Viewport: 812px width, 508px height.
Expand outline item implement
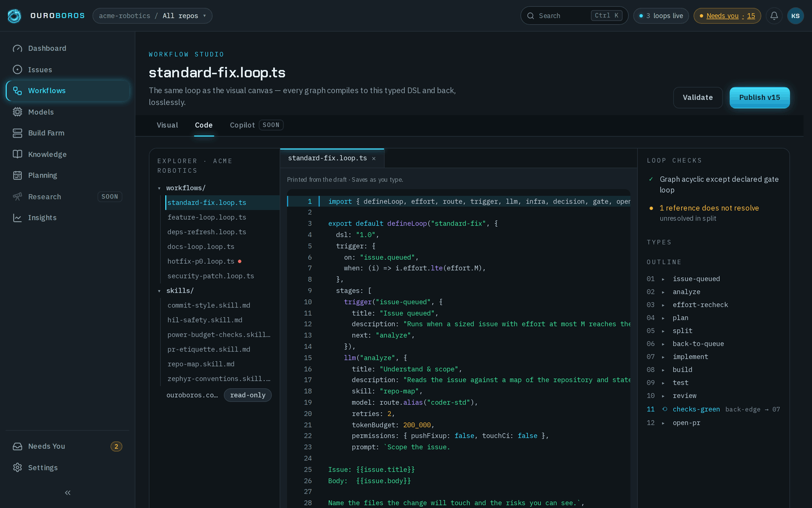coord(663,357)
